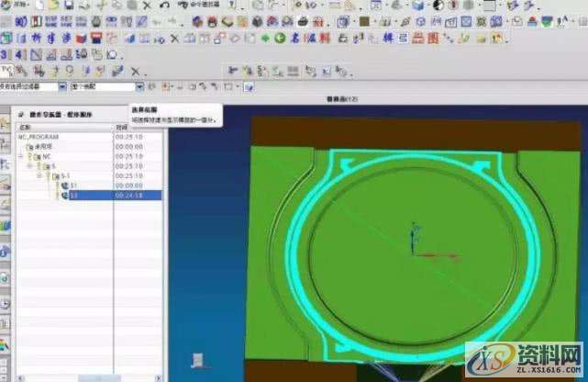Click the Time column header in navigator
Screen dimensions: 588x382
click(124, 127)
